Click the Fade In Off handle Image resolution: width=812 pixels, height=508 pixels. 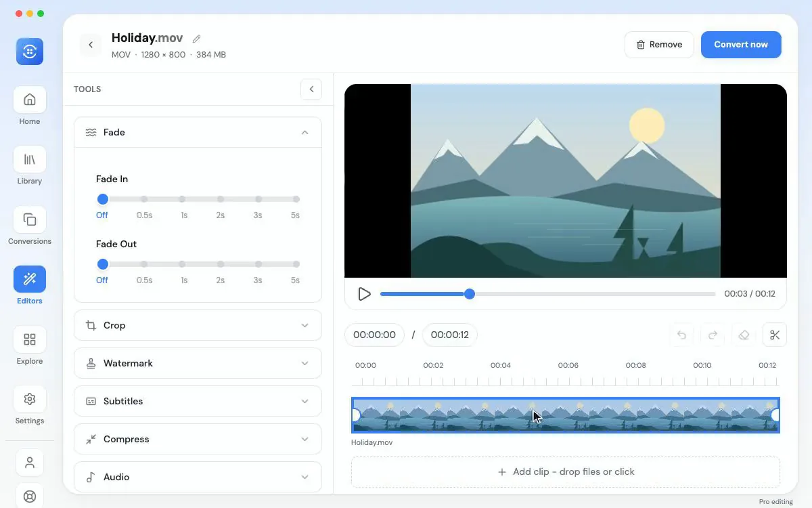tap(102, 199)
